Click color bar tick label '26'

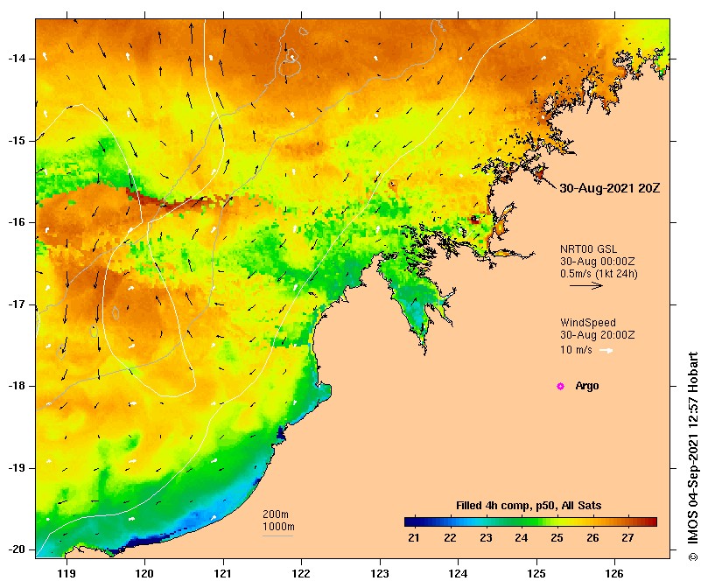click(592, 538)
